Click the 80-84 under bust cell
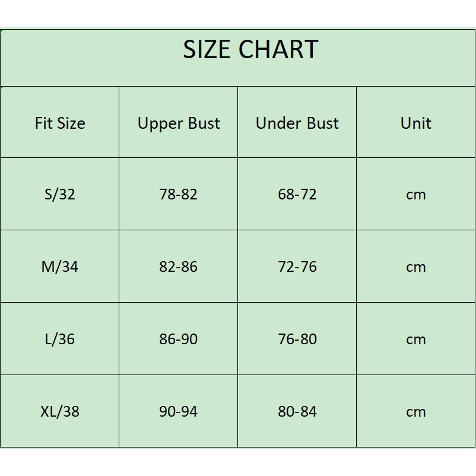Image resolution: width=476 pixels, height=476 pixels. [297, 411]
